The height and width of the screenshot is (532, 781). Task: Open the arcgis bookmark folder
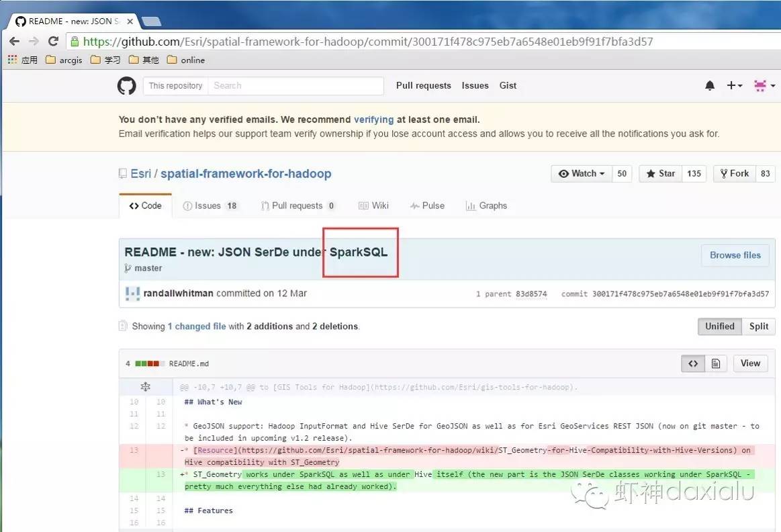(x=64, y=60)
